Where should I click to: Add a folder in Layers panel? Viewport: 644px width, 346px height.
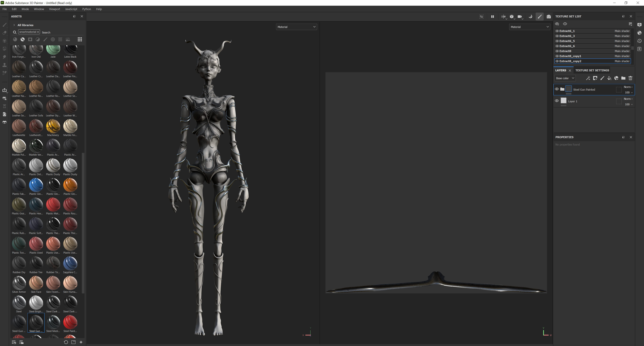pyautogui.click(x=623, y=78)
